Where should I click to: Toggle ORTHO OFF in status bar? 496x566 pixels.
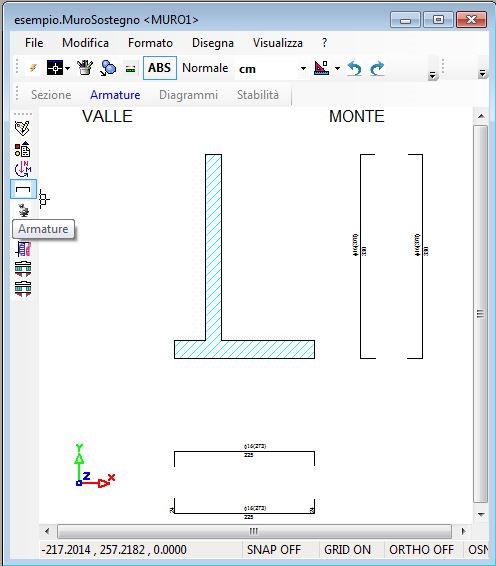click(421, 549)
